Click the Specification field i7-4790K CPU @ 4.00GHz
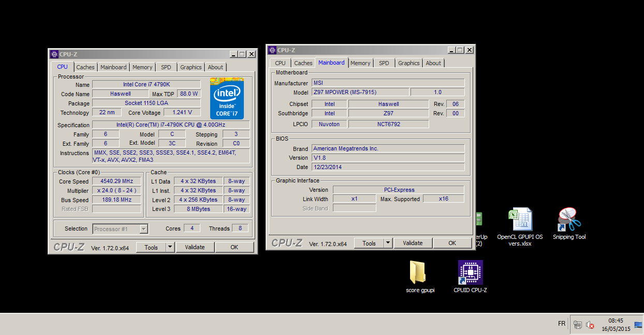644x335 pixels. coord(171,125)
